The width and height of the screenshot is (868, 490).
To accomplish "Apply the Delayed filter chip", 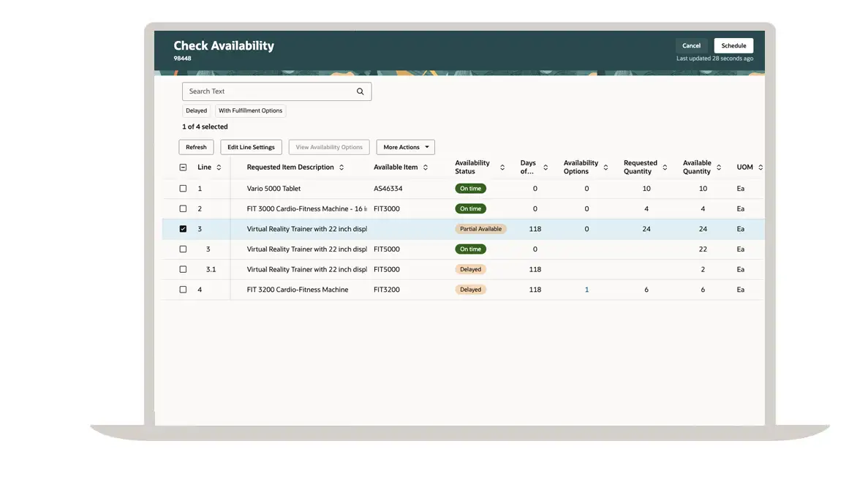I will pos(196,111).
